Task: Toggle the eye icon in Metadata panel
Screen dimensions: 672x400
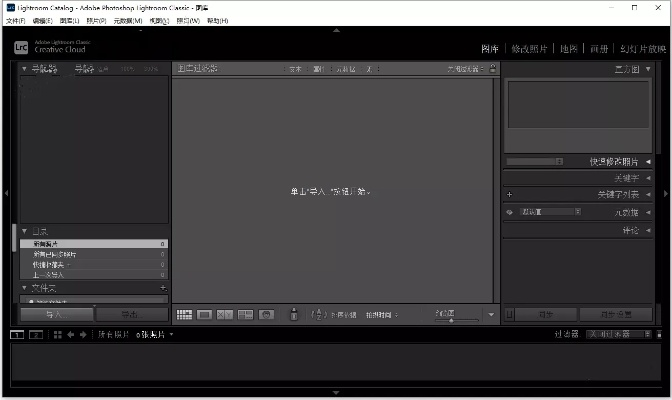Action: [510, 212]
